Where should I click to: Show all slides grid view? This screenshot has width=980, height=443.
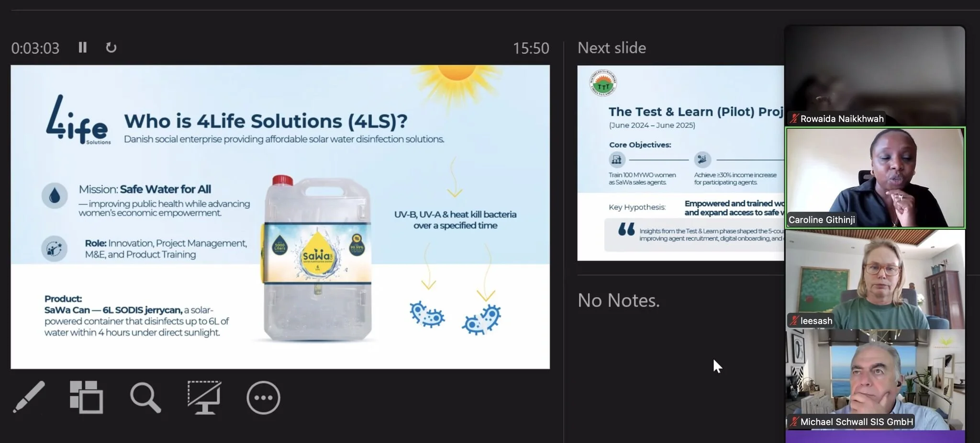coord(86,397)
